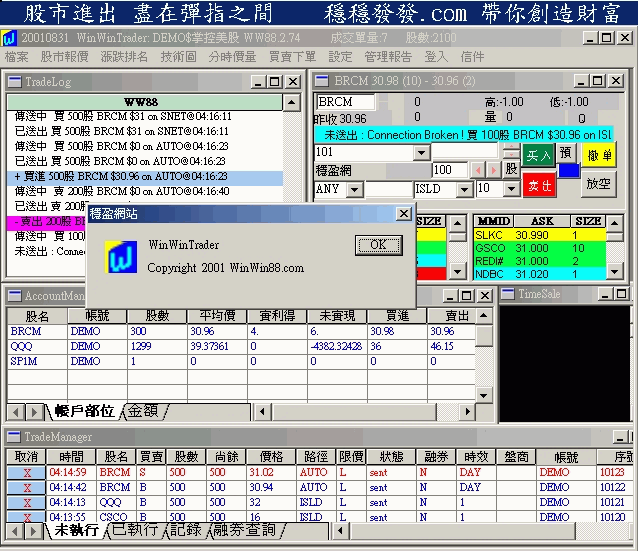This screenshot has width=638, height=551.
Task: Click the 預 button
Action: tap(566, 153)
